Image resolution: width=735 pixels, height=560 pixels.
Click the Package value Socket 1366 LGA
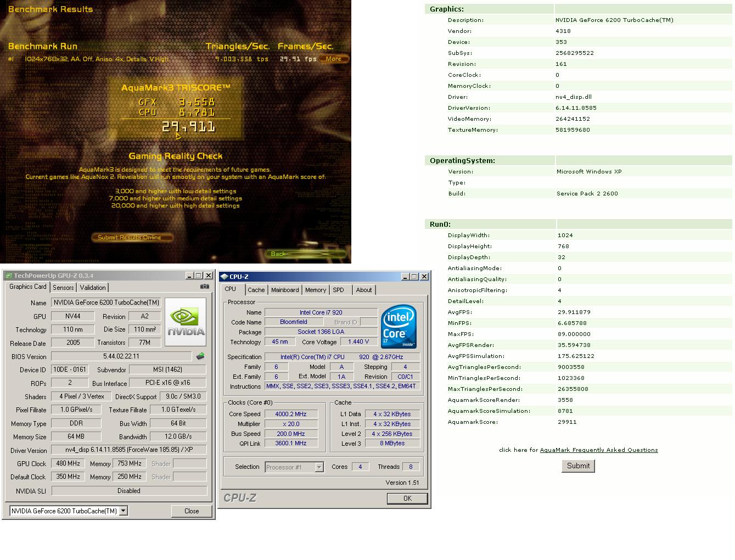(321, 332)
